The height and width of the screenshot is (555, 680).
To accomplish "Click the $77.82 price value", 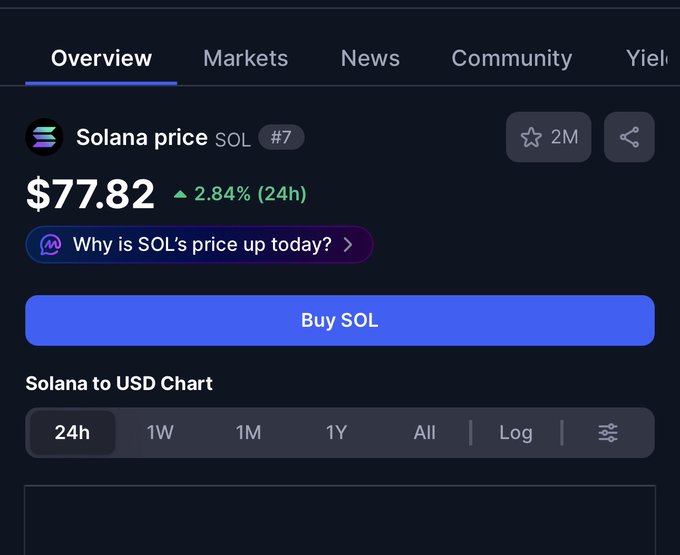I will tap(90, 193).
